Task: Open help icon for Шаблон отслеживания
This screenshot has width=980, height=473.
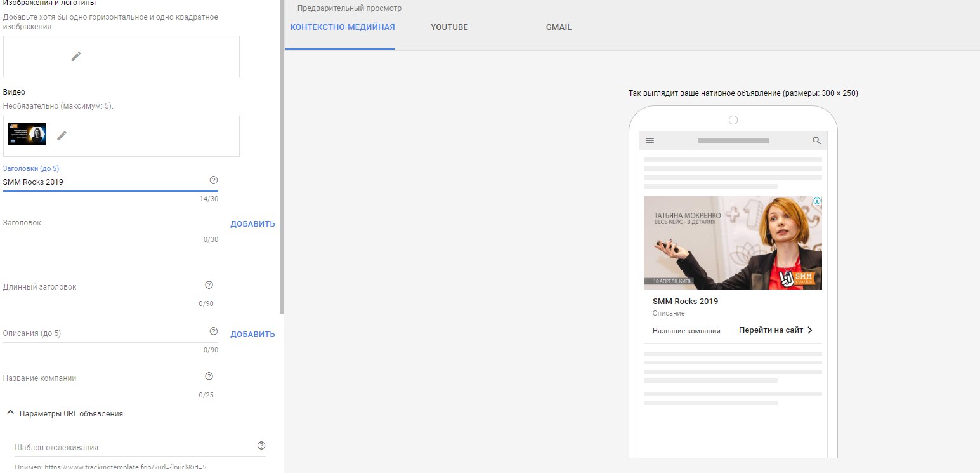Action: click(x=261, y=445)
